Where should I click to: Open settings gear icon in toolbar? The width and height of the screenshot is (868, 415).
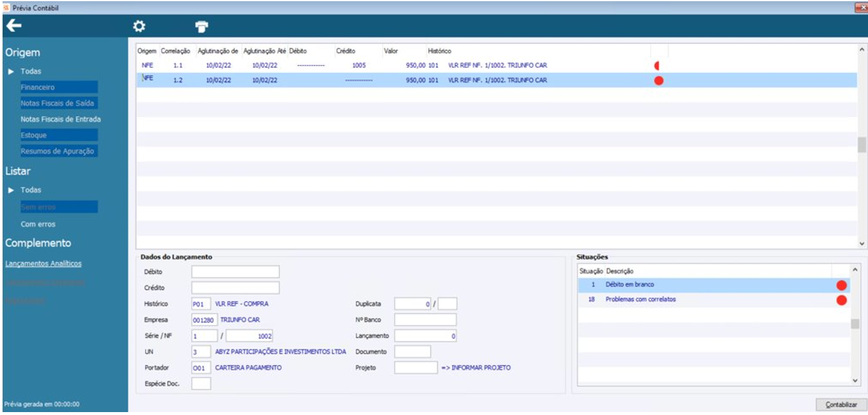(x=139, y=26)
